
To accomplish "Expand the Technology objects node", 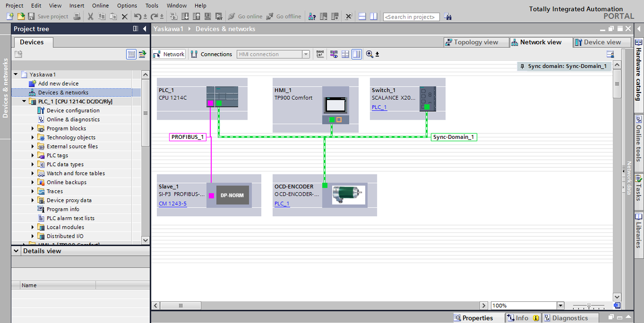I will point(33,137).
